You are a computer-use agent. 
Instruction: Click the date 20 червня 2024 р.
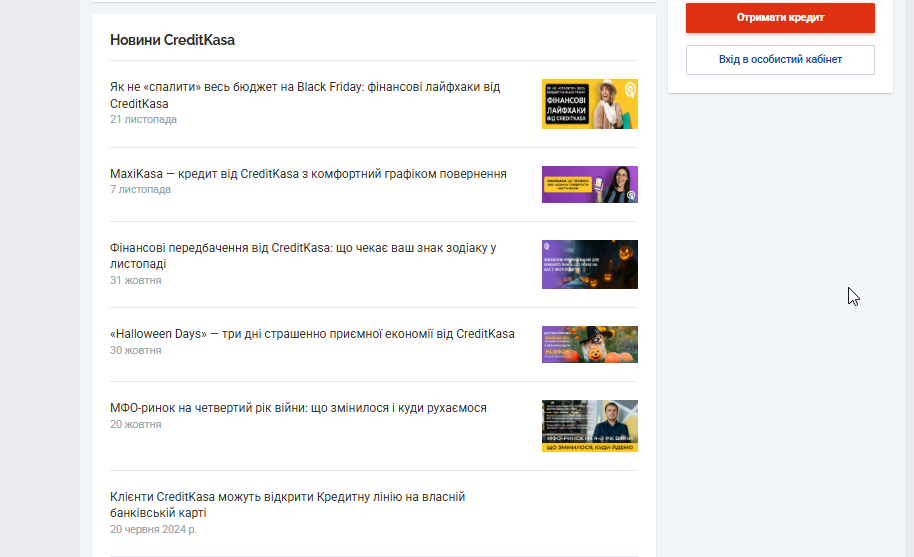pyautogui.click(x=153, y=529)
